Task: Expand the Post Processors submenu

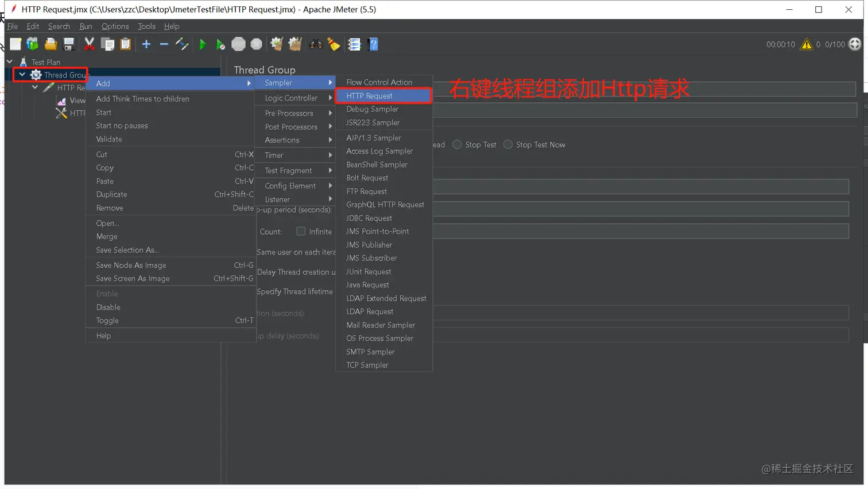Action: [x=296, y=126]
